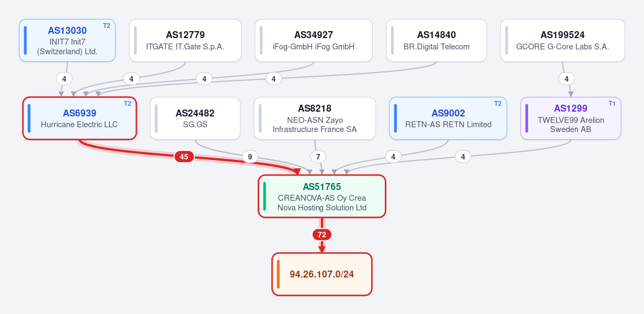Open the AS8218 NEO-ASN Zayo node
Image resolution: width=644 pixels, height=314 pixels.
point(314,118)
